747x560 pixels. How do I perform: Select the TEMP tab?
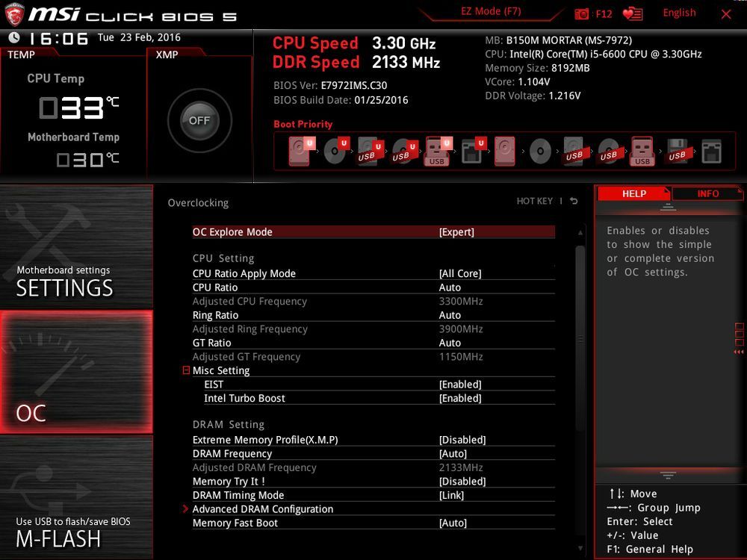[x=22, y=55]
